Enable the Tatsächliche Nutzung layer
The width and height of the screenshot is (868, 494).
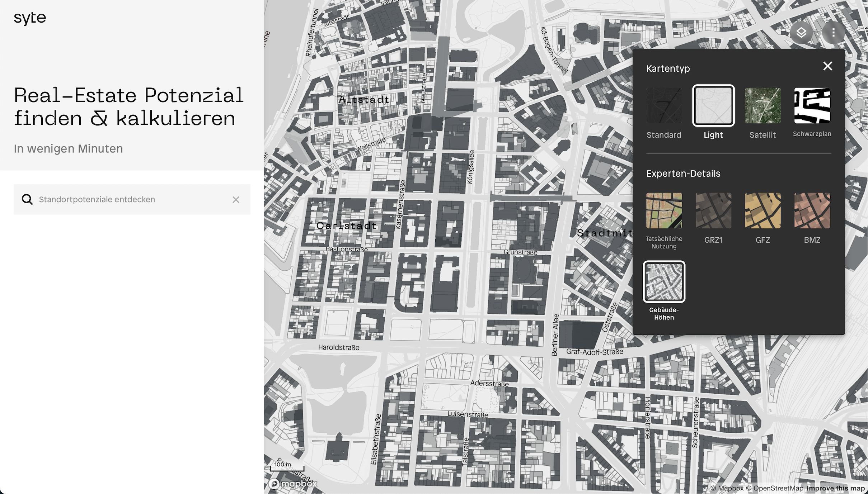tap(664, 211)
